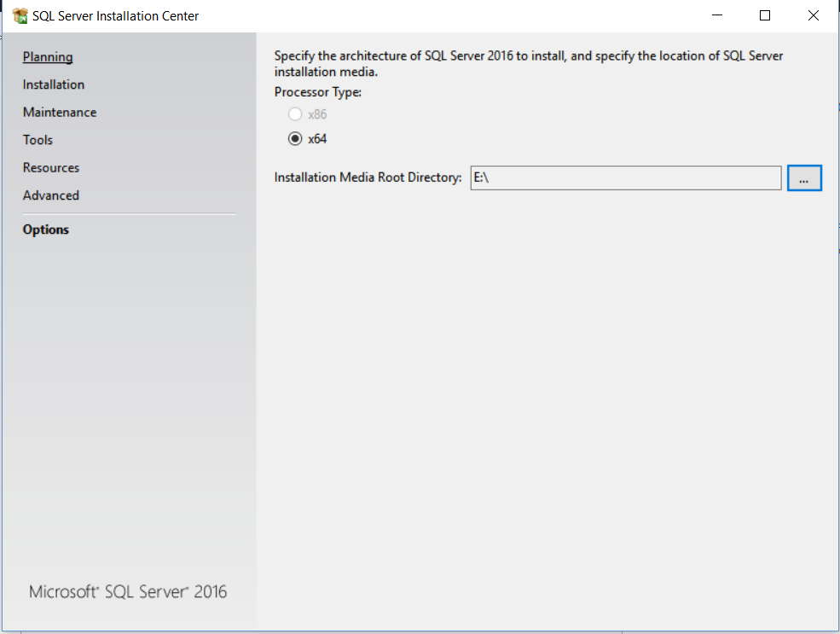Click the Installation Media Root Directory label
Image resolution: width=840 pixels, height=634 pixels.
pyautogui.click(x=368, y=178)
